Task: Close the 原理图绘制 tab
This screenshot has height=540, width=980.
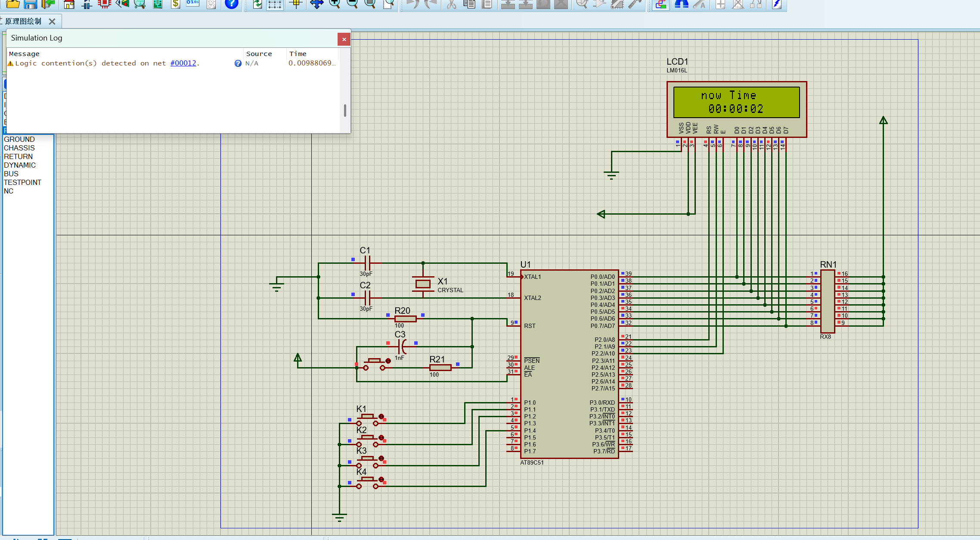Action: [x=52, y=21]
